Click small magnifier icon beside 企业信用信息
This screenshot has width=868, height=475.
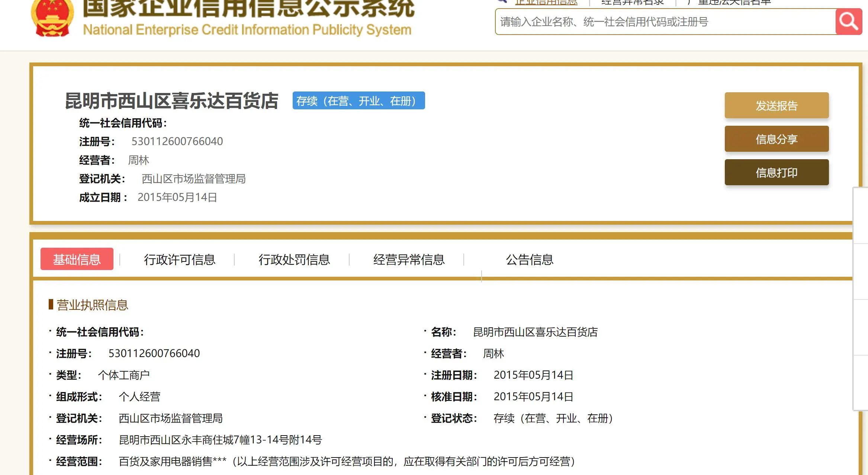click(x=502, y=1)
